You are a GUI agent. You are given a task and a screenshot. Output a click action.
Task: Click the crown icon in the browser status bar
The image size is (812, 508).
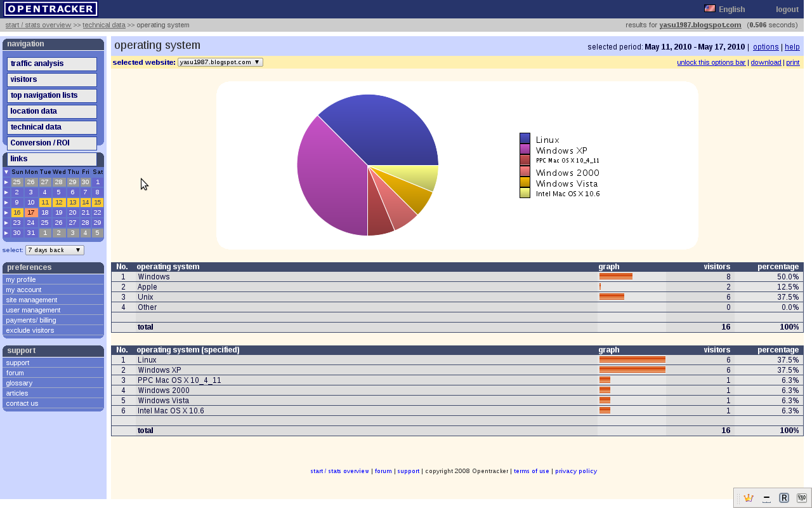pos(749,498)
